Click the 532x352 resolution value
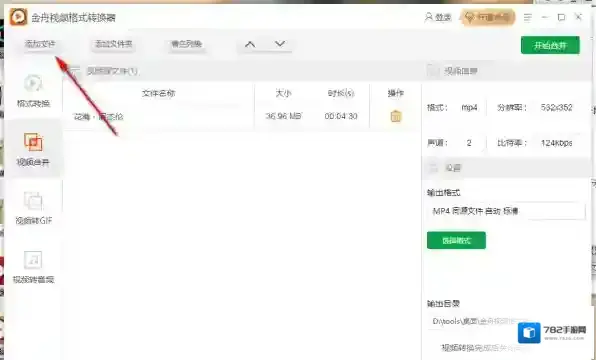 [556, 108]
